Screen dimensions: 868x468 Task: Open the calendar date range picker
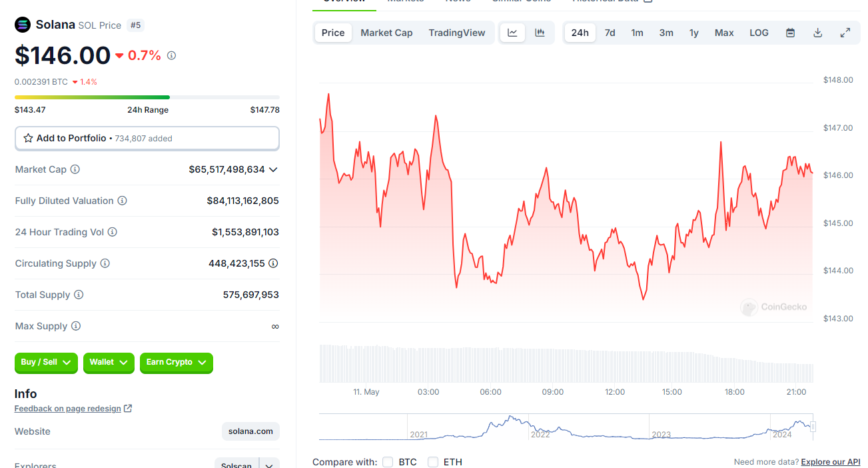coord(790,33)
